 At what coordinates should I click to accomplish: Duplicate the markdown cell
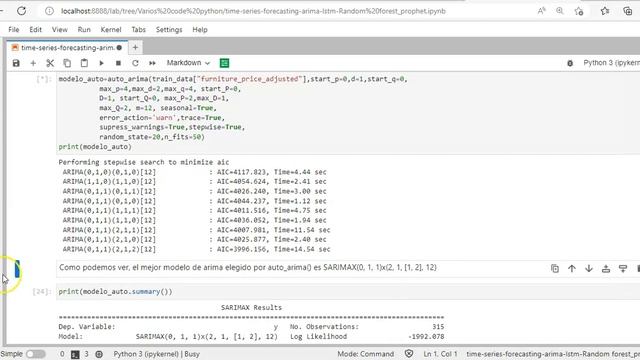tap(555, 269)
